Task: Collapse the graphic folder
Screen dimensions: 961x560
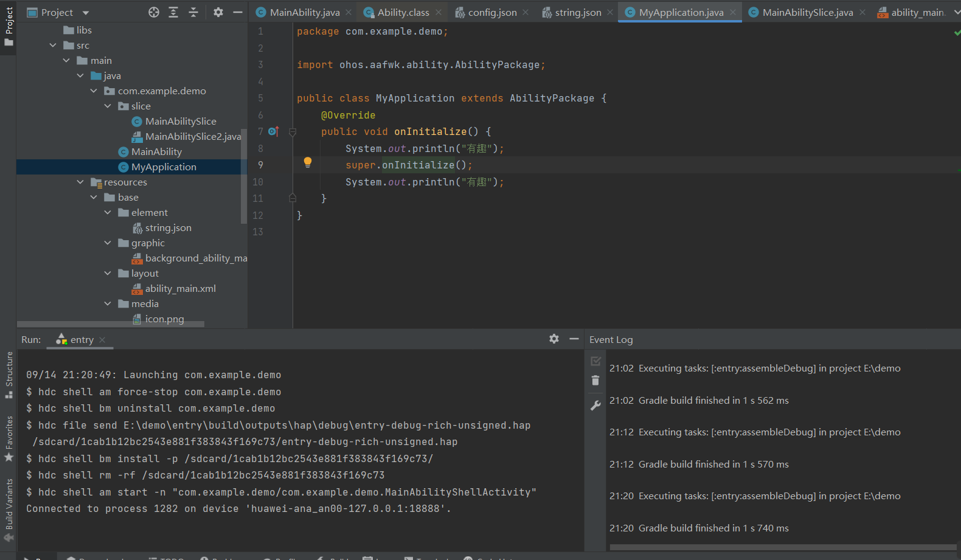Action: coord(108,243)
